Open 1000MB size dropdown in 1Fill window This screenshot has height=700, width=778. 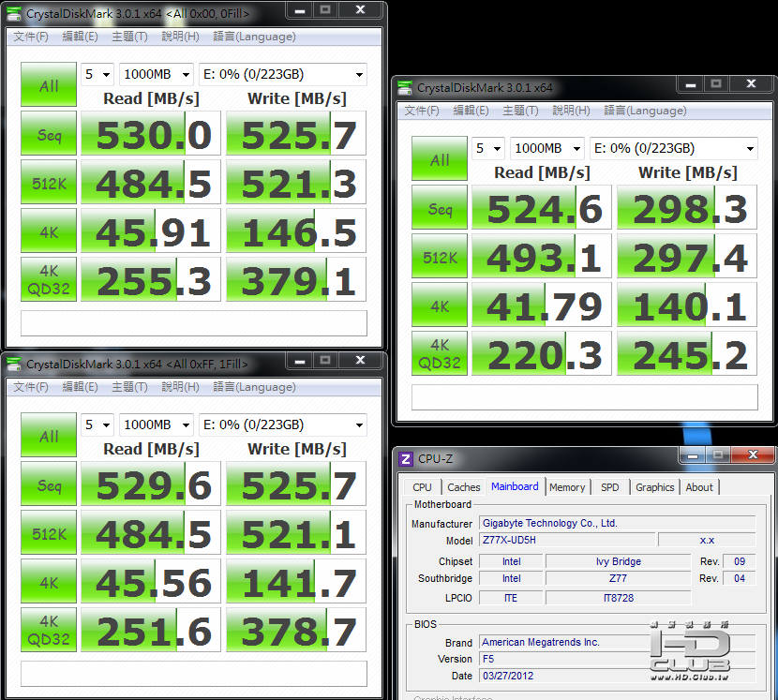[x=157, y=424]
